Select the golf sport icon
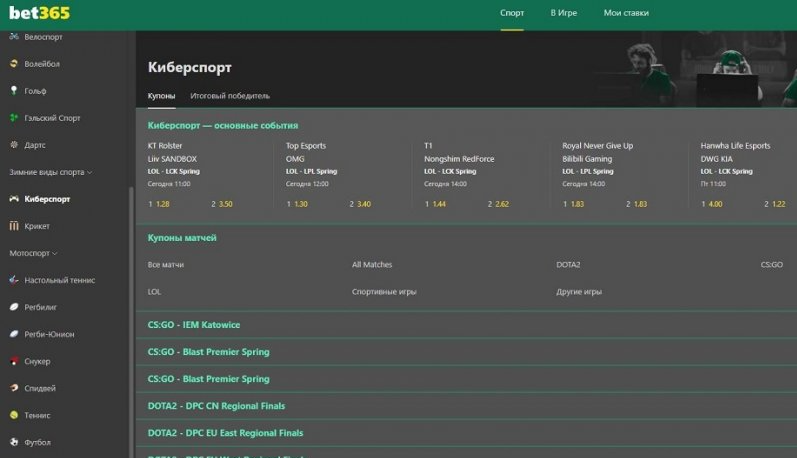797x458 pixels. click(14, 91)
